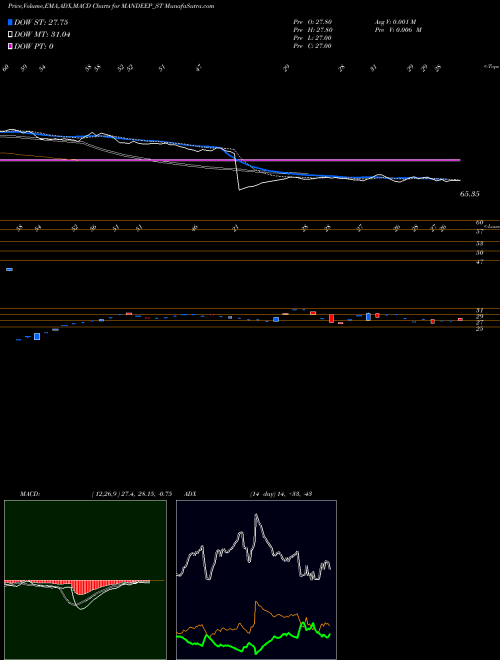Click the 'ADX' panel heading
The width and height of the screenshot is (500, 660).
[190, 494]
